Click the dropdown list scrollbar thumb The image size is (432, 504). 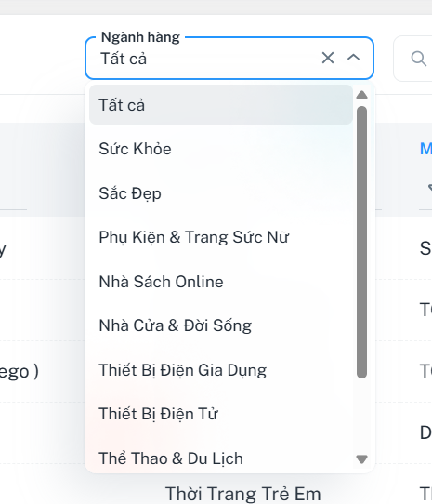(x=362, y=243)
